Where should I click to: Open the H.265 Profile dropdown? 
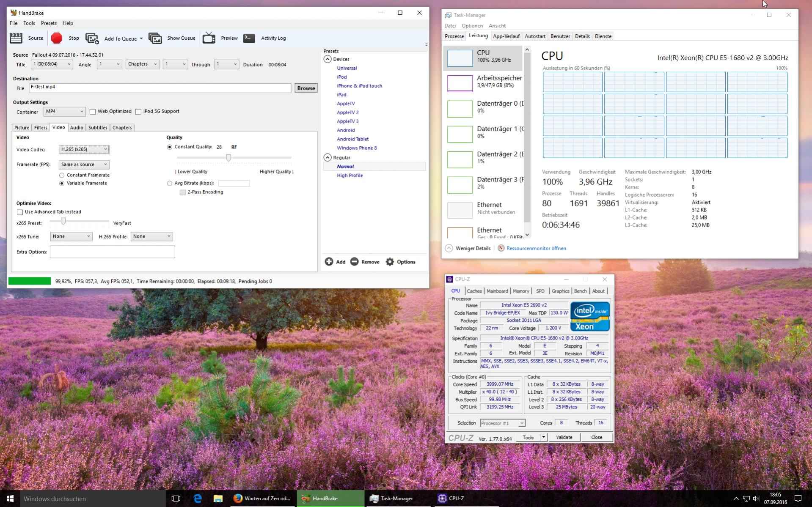coord(151,236)
